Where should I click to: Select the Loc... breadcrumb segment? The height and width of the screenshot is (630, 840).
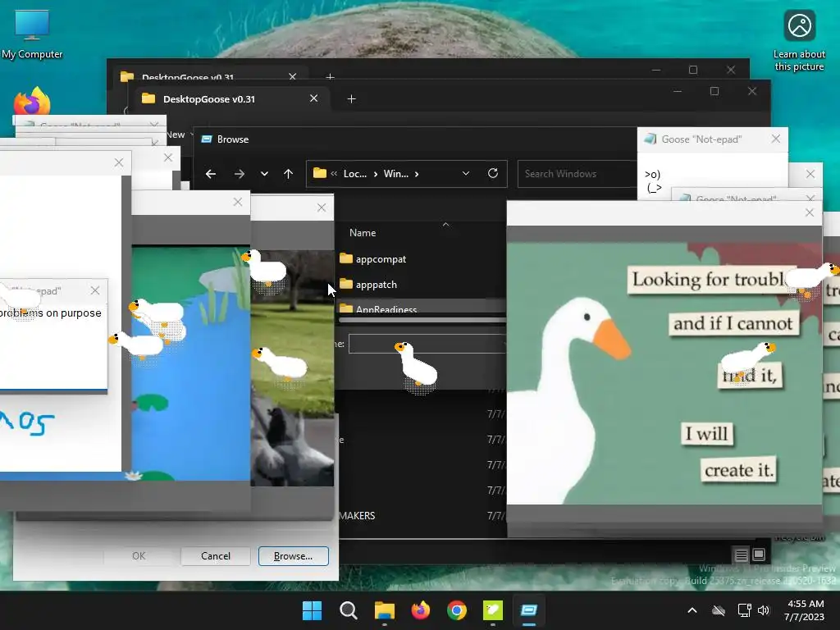point(354,174)
